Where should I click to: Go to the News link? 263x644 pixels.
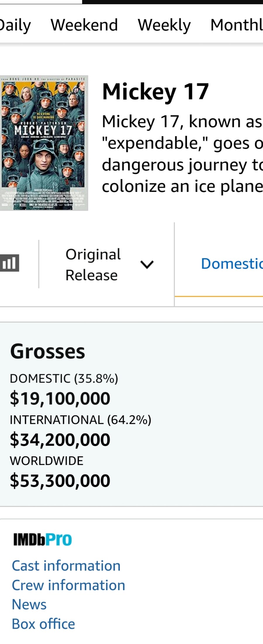[29, 604]
